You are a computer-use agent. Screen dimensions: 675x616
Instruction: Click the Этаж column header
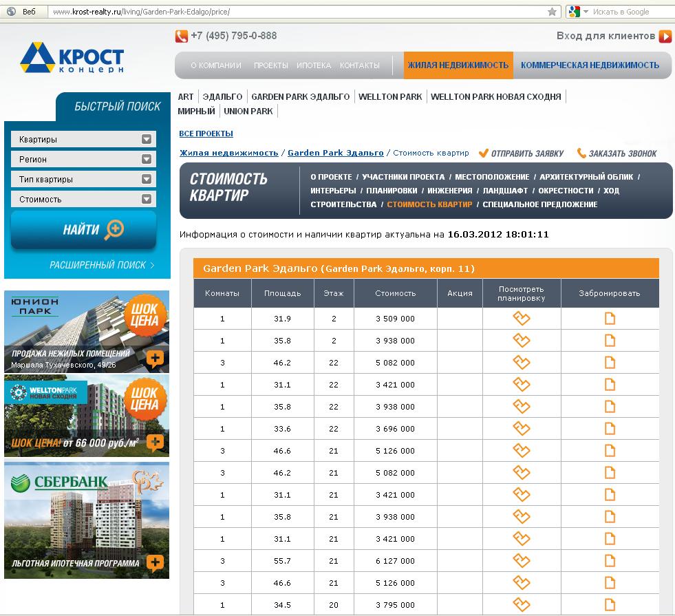(334, 293)
